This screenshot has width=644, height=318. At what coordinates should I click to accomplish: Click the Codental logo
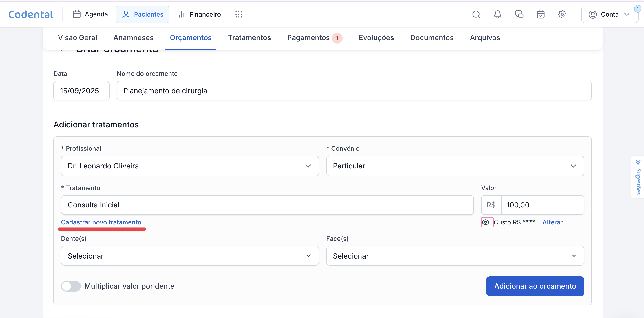pyautogui.click(x=31, y=15)
